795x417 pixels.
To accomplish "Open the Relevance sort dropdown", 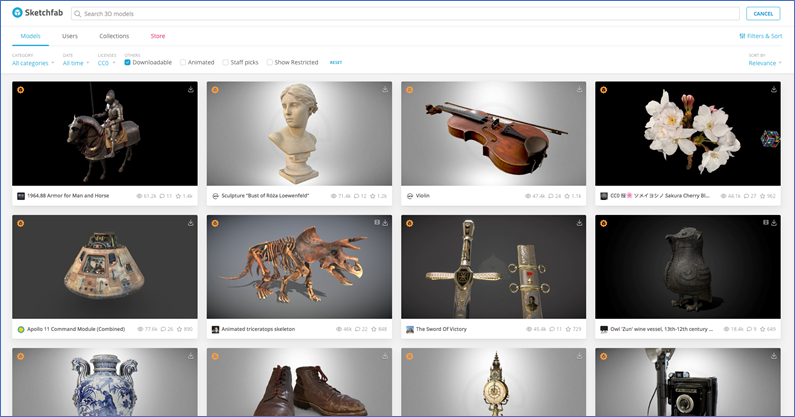I will (x=765, y=62).
